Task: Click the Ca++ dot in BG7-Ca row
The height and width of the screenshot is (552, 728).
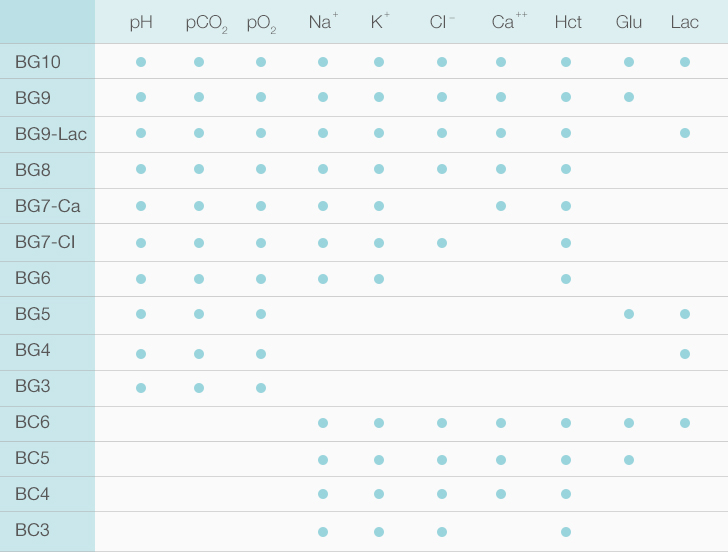Action: point(501,206)
